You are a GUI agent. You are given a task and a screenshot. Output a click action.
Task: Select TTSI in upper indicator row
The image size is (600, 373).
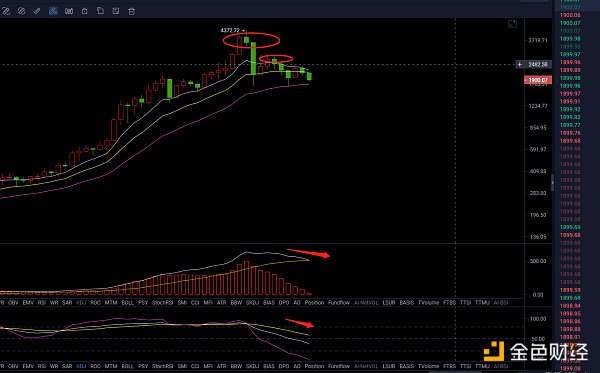coord(466,303)
